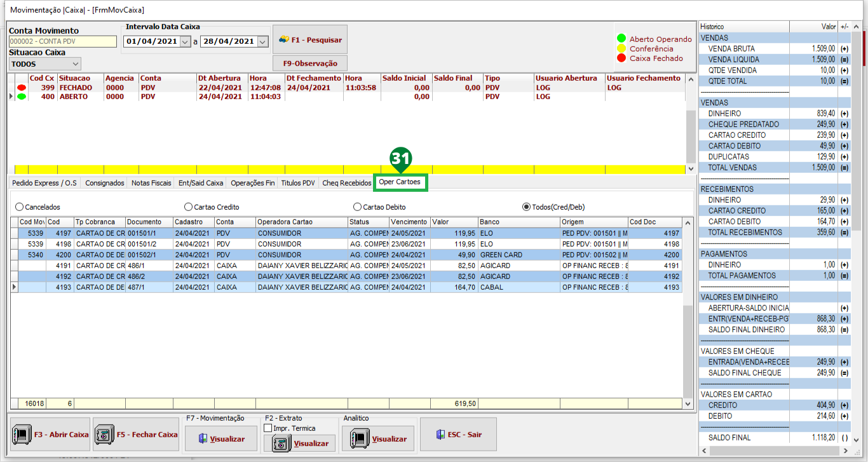Click the safe icon on F5 Fechar Caixa

[103, 435]
